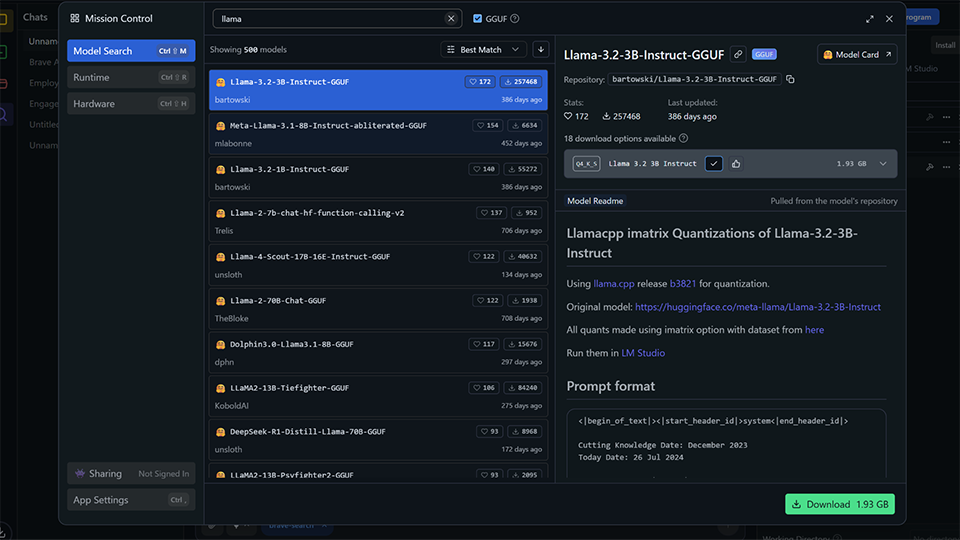
Task: Toggle checkmark on Llama 3.2 3B Instruct option
Action: tap(713, 163)
